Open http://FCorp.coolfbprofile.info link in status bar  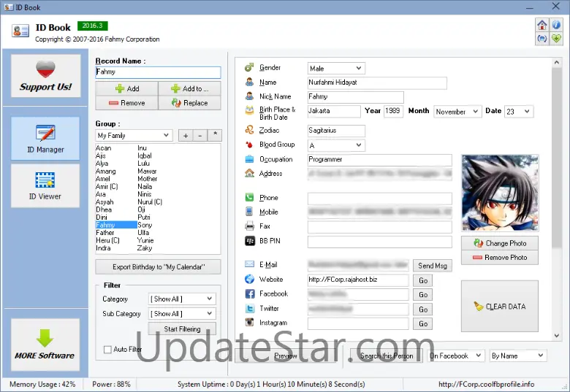(x=486, y=384)
